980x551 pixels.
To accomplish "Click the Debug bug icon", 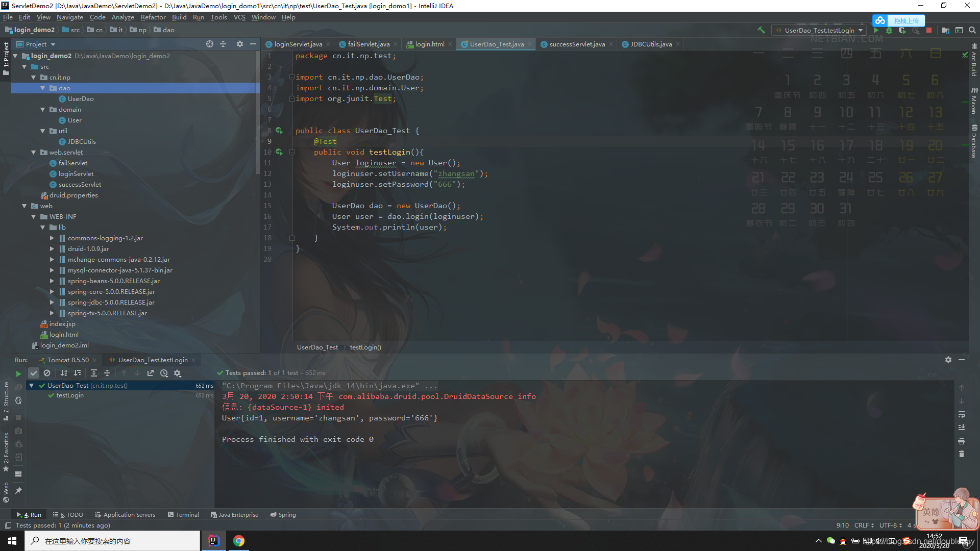I will click(x=889, y=30).
